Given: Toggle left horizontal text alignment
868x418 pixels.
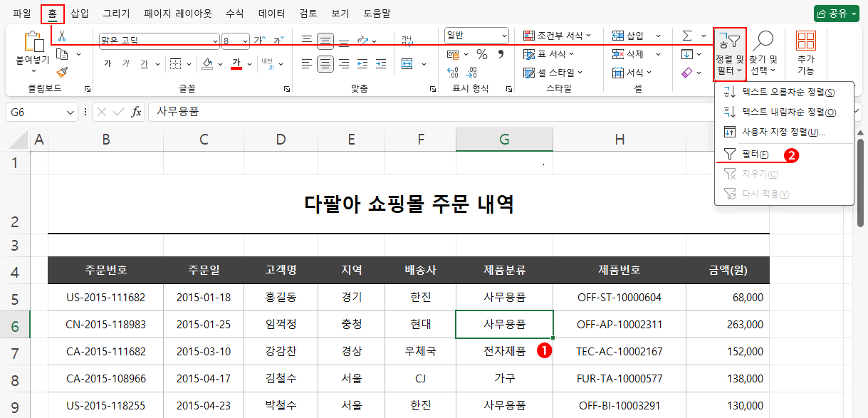Looking at the screenshot, I should coord(307,63).
